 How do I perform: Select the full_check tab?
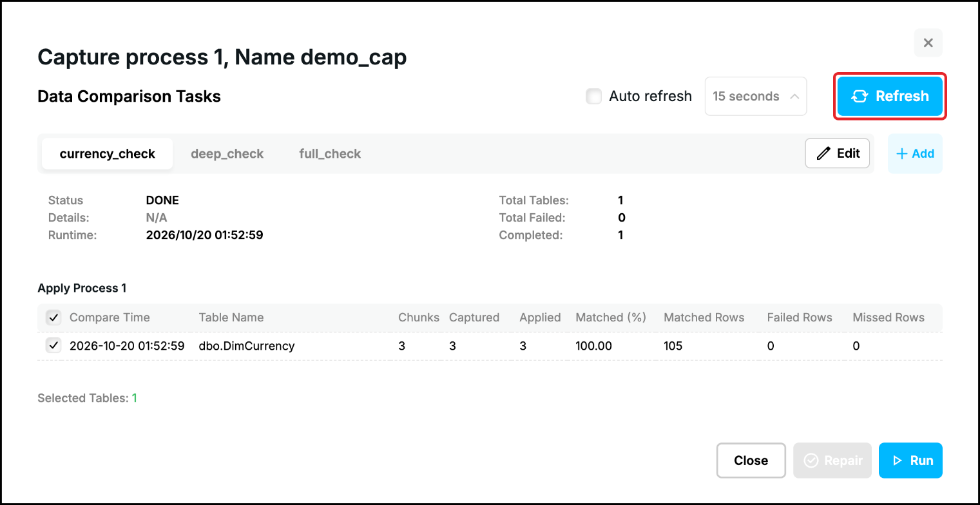click(x=330, y=154)
